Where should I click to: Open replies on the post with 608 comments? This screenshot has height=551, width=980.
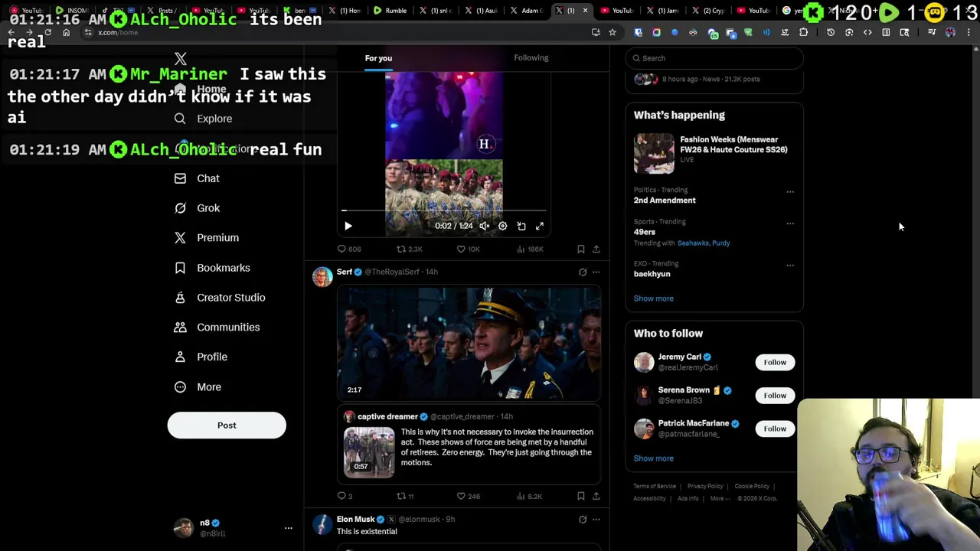349,249
